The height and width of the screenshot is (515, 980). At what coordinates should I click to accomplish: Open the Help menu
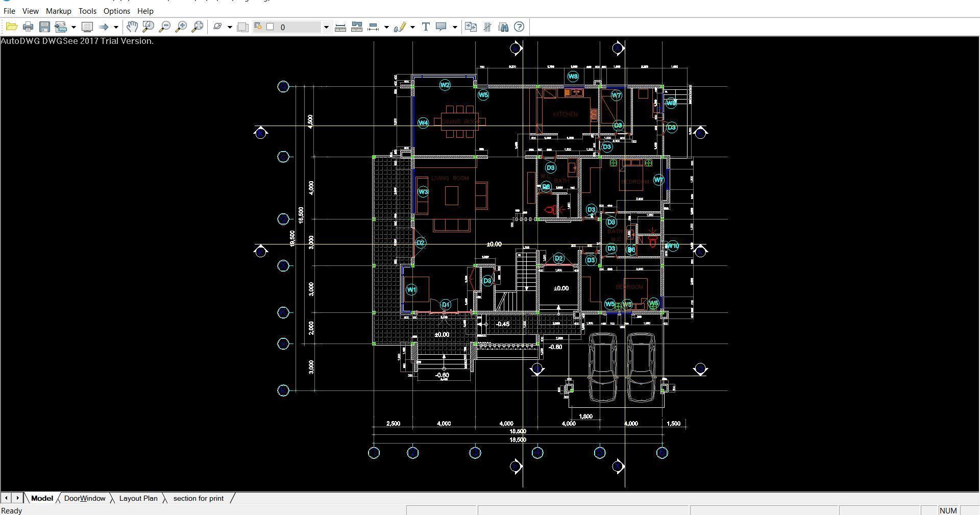pos(145,11)
